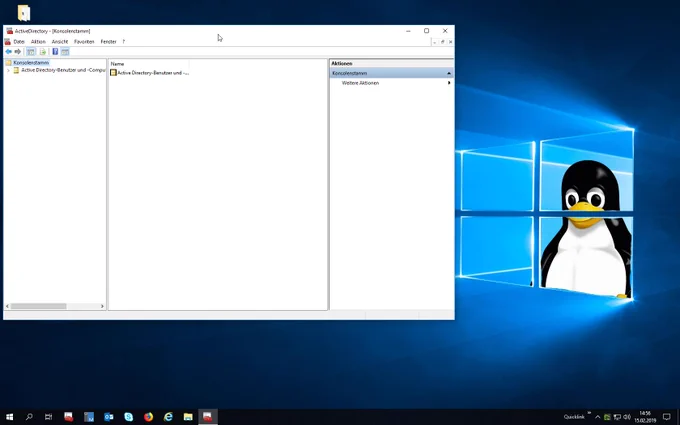680x425 pixels.
Task: Click the Quicklink toolbar label in taskbar
Action: pos(574,417)
